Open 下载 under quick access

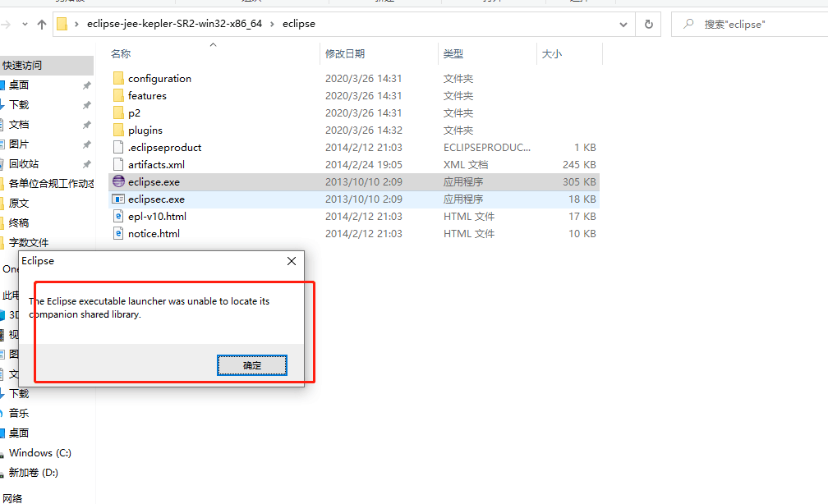tap(19, 104)
